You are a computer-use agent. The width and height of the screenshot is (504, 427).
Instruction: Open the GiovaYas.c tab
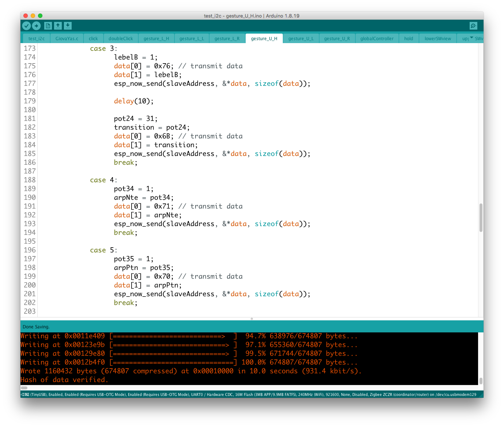click(67, 39)
